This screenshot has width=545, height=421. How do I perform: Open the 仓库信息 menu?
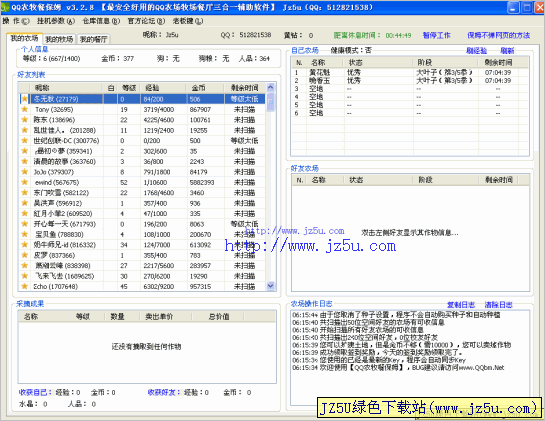(101, 21)
